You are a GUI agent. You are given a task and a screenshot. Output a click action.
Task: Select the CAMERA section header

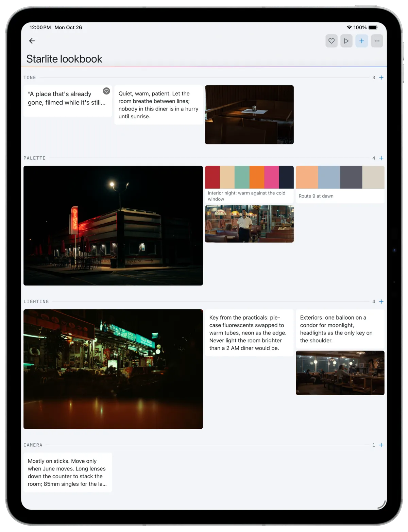click(33, 445)
